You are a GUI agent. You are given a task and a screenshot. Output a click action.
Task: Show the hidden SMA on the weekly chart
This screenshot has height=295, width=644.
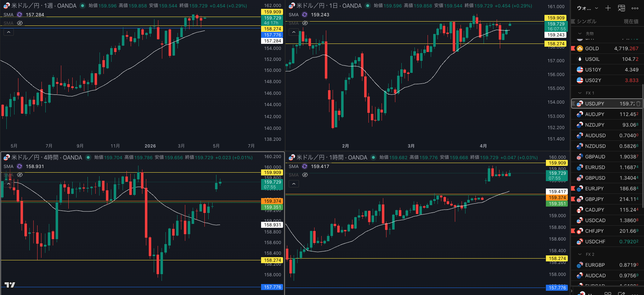point(20,23)
